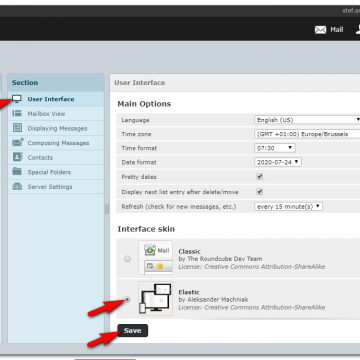Open Mail from the top bar
Image resolution: width=360 pixels, height=360 pixels.
coord(329,30)
